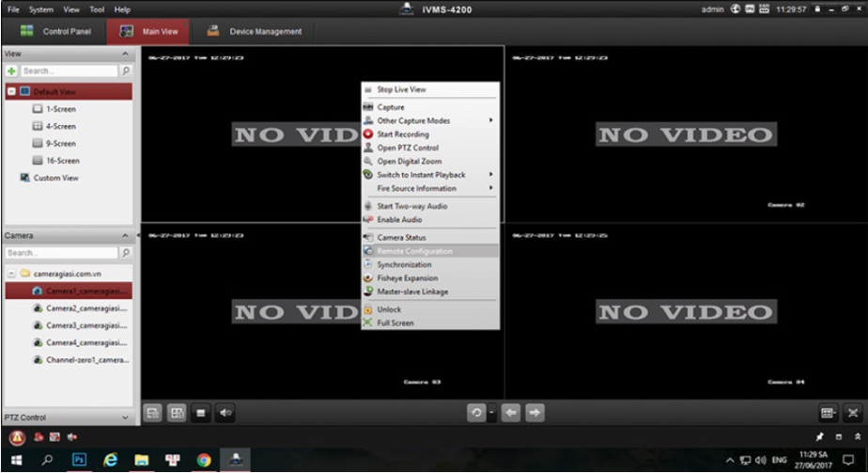The height and width of the screenshot is (473, 868).
Task: Click the green add view plus icon
Action: [x=11, y=71]
